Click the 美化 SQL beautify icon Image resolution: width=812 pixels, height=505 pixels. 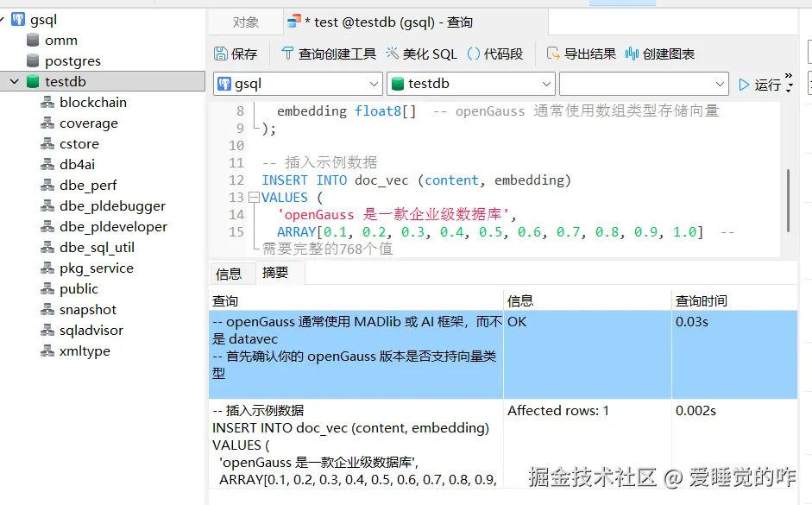(x=392, y=53)
